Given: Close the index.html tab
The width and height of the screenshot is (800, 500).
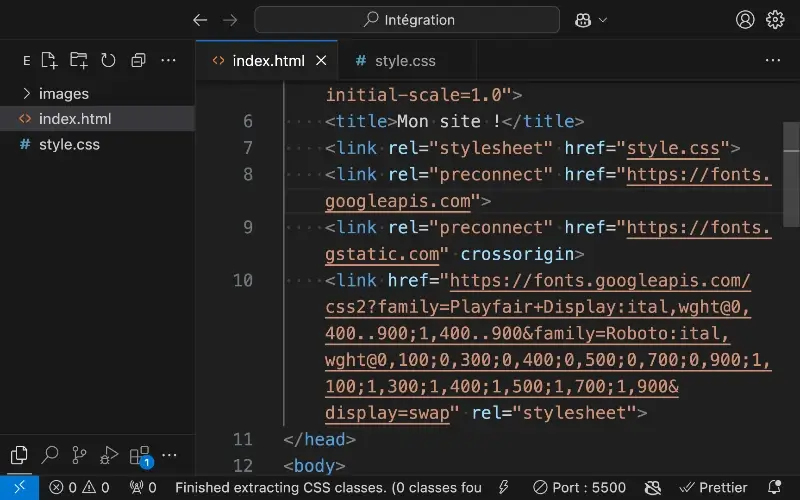Looking at the screenshot, I should 321,61.
